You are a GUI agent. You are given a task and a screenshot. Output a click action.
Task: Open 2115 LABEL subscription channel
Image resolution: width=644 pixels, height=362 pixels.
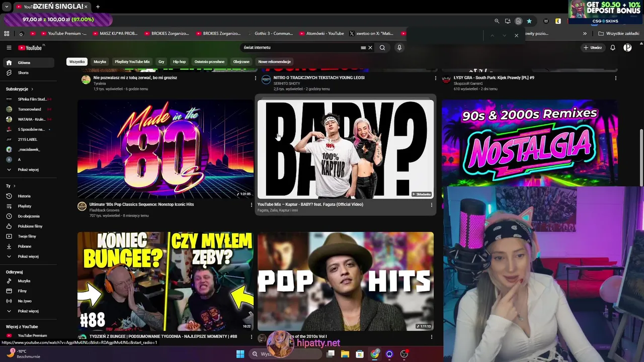tap(29, 139)
